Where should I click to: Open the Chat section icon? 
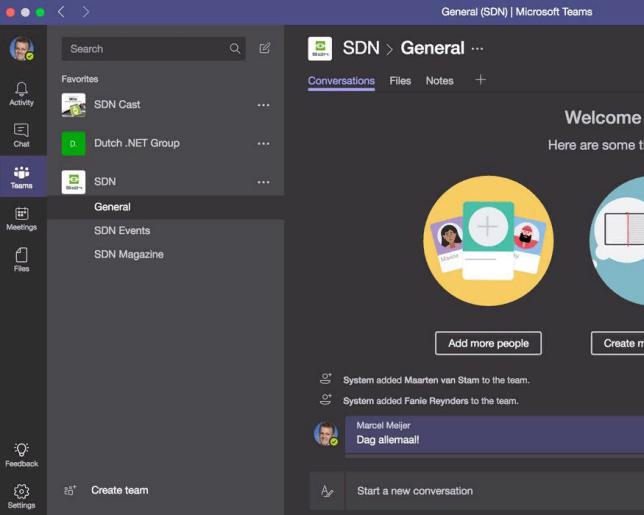21,130
